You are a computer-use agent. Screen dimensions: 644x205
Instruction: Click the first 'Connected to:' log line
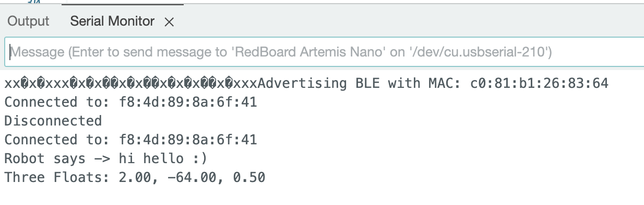click(131, 102)
